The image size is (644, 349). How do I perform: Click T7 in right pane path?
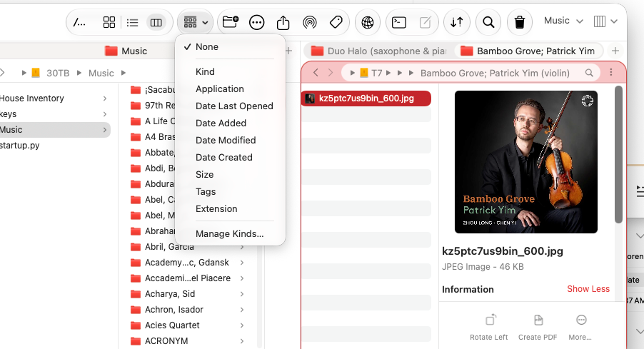(x=372, y=73)
